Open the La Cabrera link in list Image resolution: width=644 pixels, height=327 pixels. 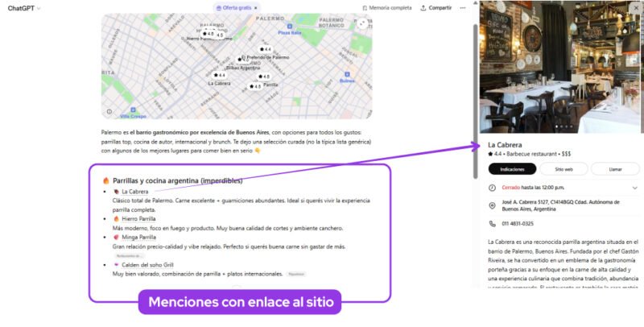(134, 192)
